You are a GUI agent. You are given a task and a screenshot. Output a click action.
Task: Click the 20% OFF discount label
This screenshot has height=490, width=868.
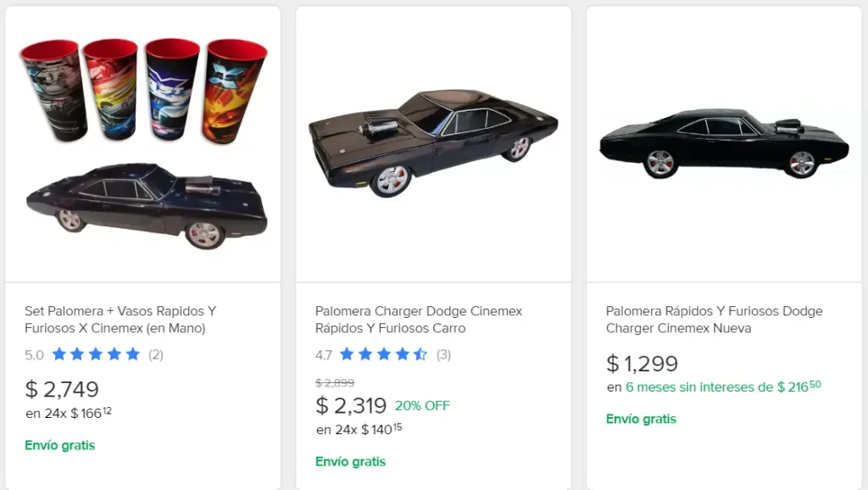[x=422, y=406]
